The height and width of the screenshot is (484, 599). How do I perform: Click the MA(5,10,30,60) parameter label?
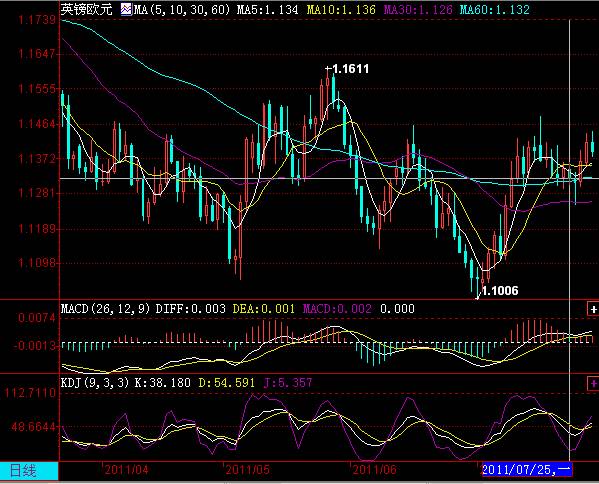[x=182, y=10]
